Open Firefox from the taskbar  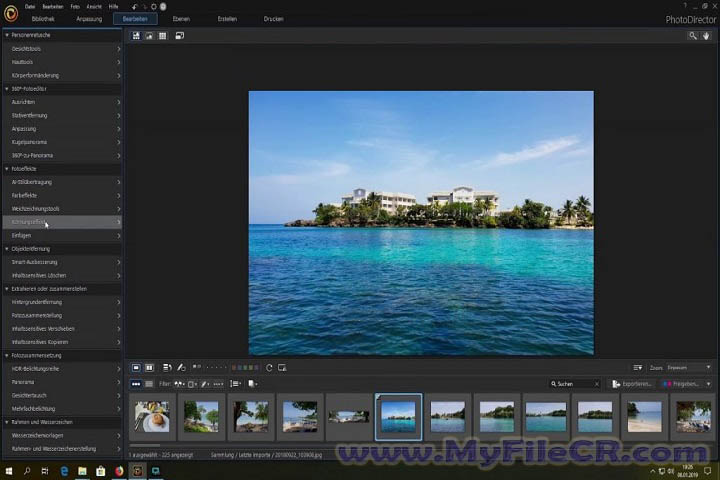click(119, 471)
